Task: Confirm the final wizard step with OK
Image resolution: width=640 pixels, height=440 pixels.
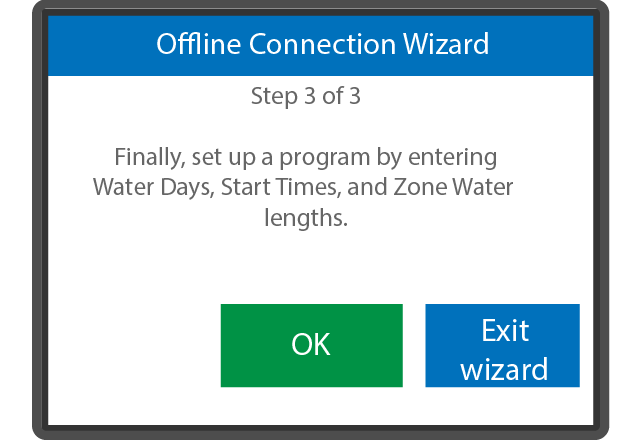Action: coord(311,345)
